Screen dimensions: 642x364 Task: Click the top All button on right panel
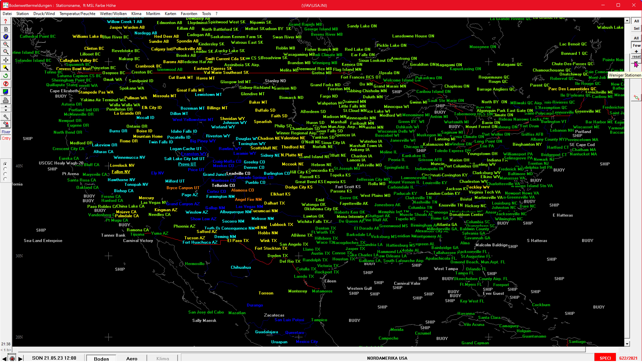636,21
